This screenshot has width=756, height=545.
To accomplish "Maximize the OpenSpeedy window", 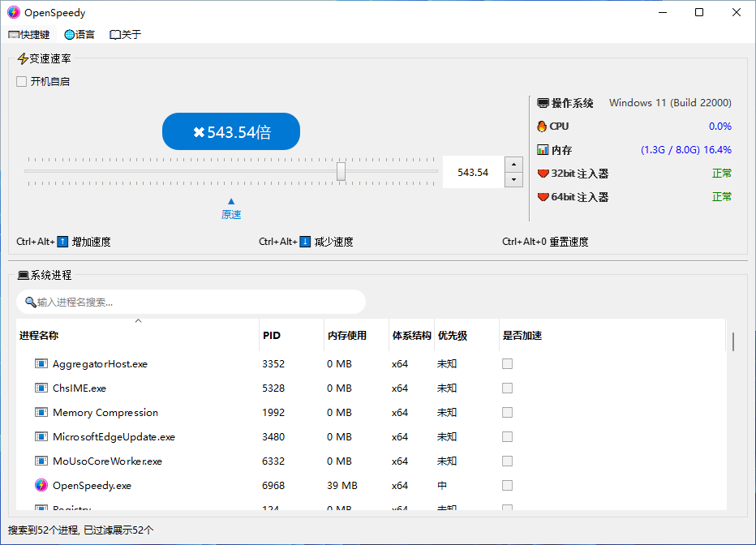I will [x=699, y=12].
